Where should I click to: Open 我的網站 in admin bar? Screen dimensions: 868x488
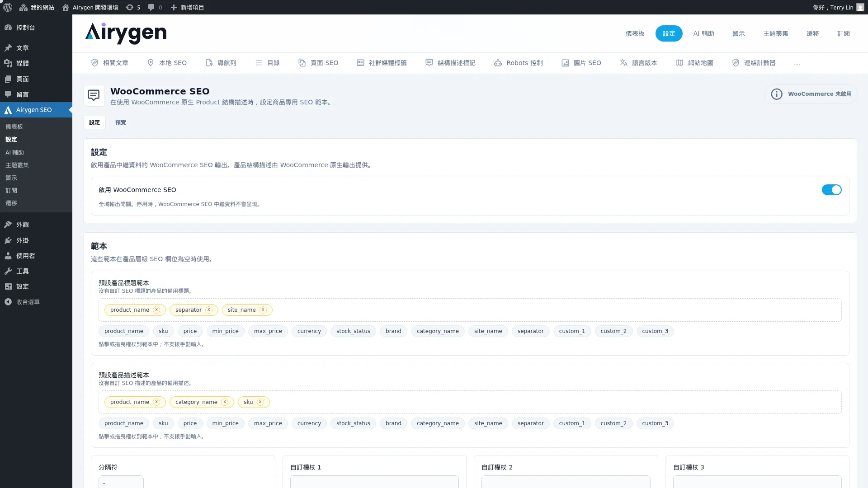pos(37,7)
